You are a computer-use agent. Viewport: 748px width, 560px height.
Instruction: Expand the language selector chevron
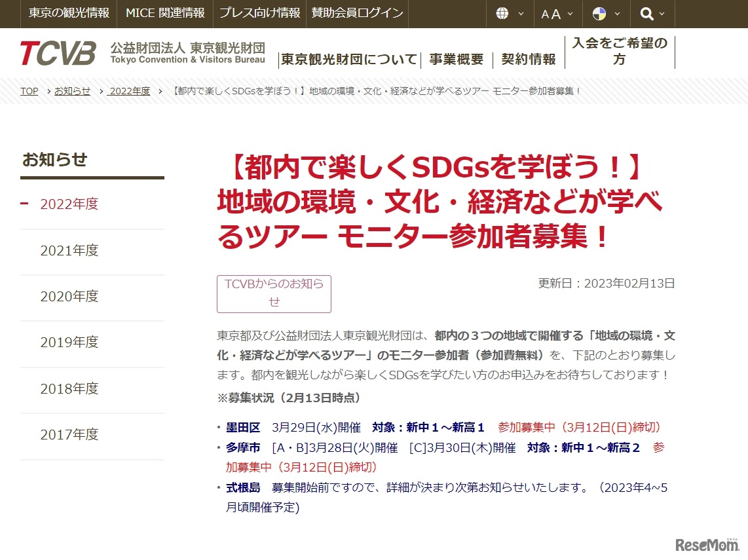pyautogui.click(x=520, y=14)
